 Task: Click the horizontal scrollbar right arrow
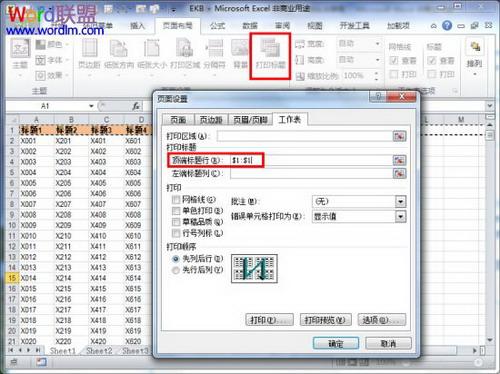pyautogui.click(x=475, y=351)
